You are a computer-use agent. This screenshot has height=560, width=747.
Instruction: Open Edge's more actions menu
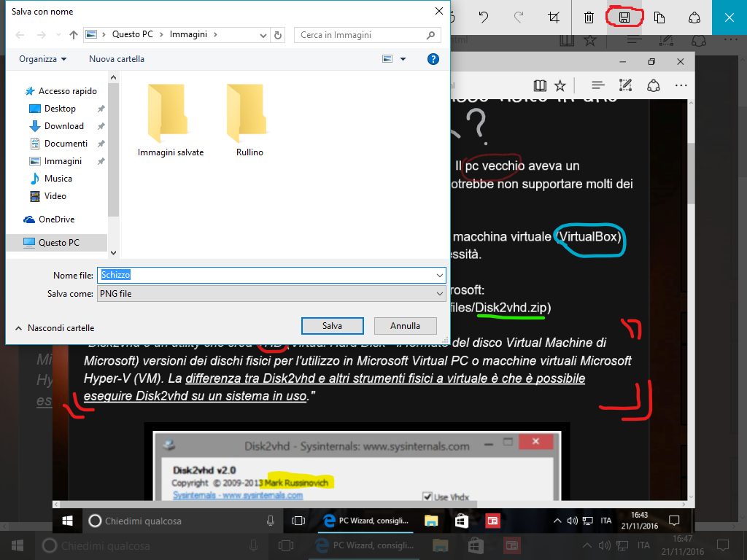681,85
